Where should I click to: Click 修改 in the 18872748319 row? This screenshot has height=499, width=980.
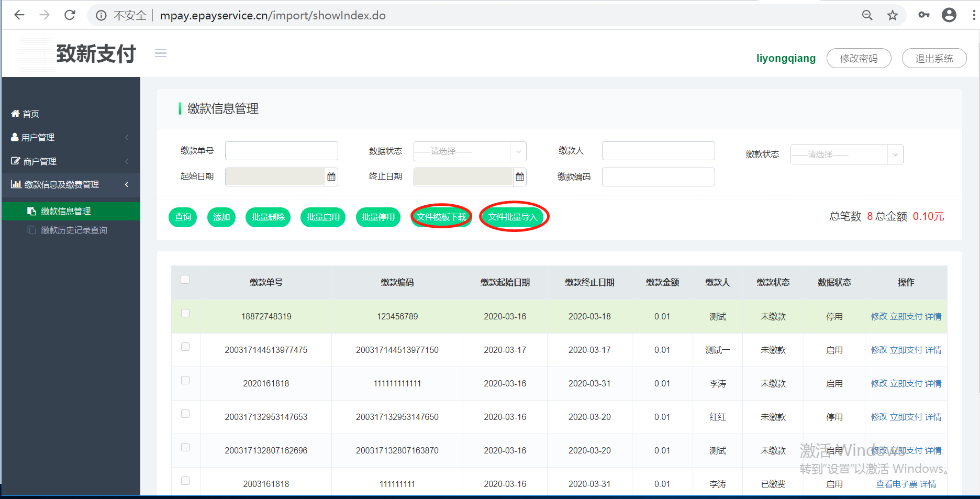pos(879,316)
